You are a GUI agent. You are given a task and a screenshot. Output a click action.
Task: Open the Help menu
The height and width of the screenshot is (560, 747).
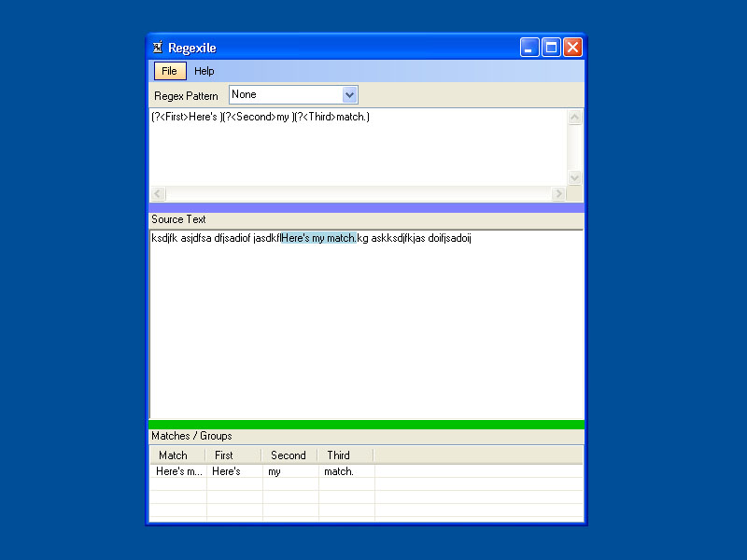pyautogui.click(x=204, y=71)
